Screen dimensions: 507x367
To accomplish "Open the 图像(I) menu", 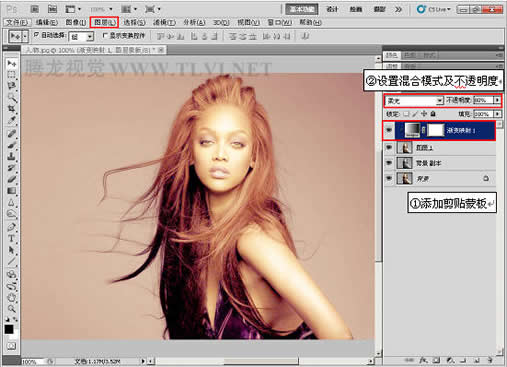I will click(x=76, y=23).
